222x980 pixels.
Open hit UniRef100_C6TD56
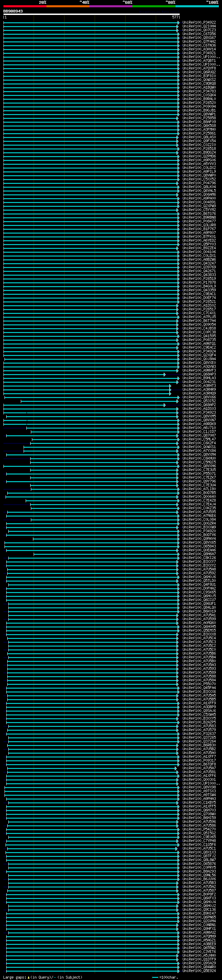click(x=199, y=34)
